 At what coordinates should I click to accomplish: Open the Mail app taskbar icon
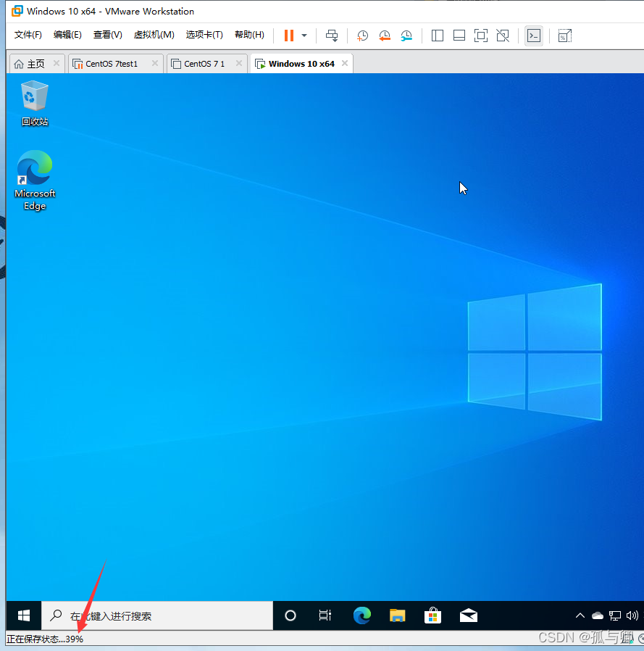coord(469,615)
